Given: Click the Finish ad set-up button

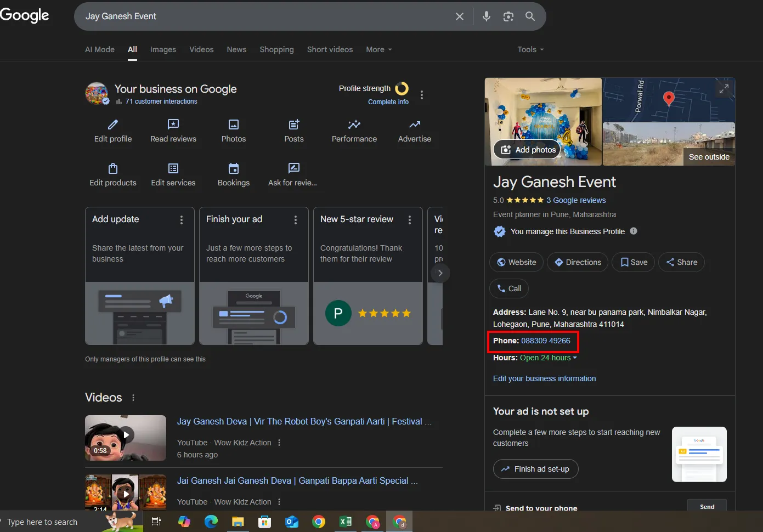Looking at the screenshot, I should [x=535, y=469].
